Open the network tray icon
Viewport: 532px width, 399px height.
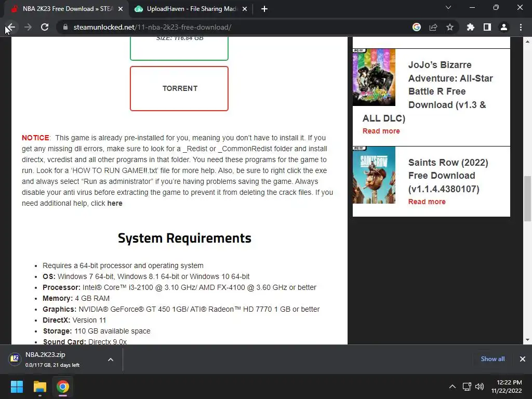click(467, 387)
